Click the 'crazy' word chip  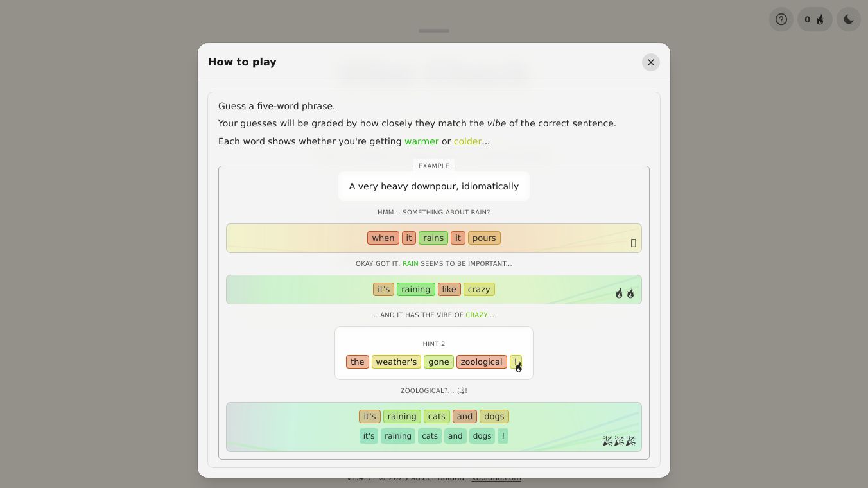click(479, 290)
